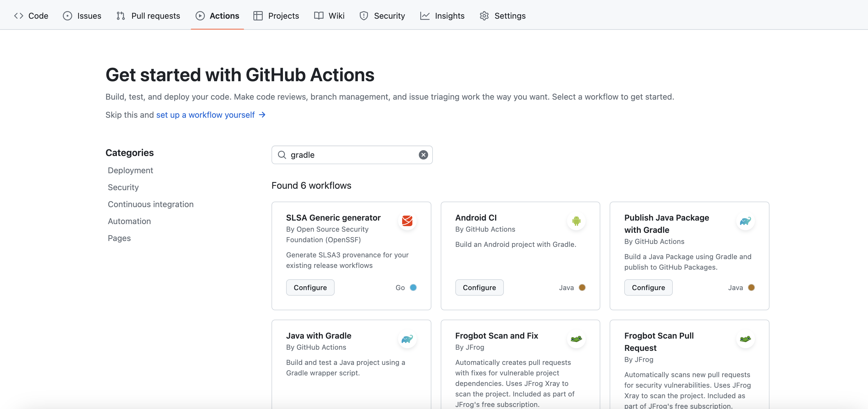Click the blue Go language color dot
Viewport: 868px width, 409px height.
point(413,287)
